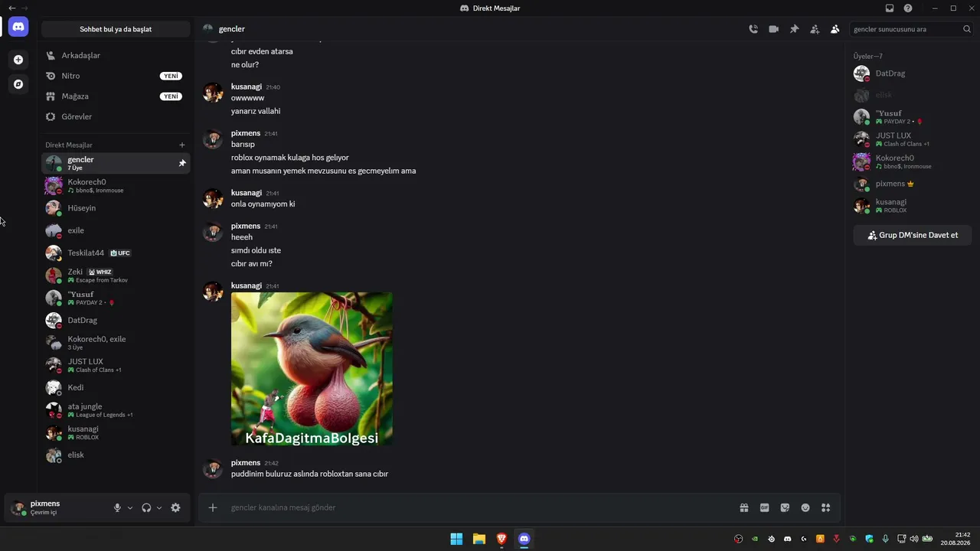980x551 pixels.
Task: Open DM with Hüseyin
Action: click(116, 208)
